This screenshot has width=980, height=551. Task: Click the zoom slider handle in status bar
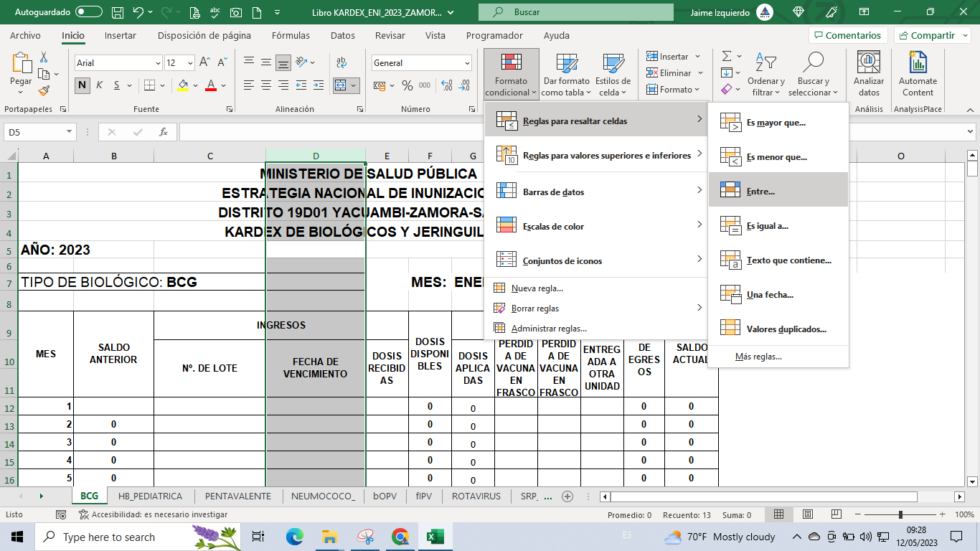[x=900, y=514]
